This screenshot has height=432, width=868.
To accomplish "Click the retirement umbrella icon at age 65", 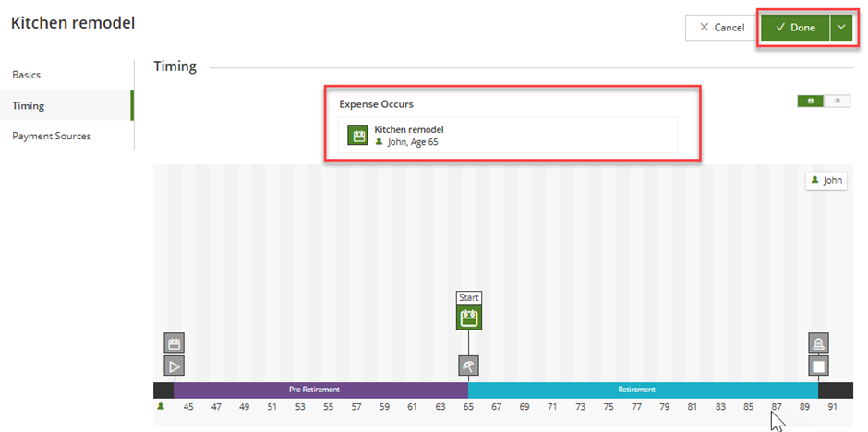I will pos(469,366).
